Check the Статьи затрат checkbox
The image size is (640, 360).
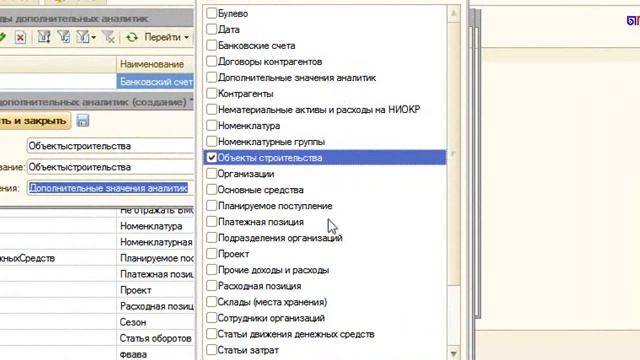click(x=211, y=350)
